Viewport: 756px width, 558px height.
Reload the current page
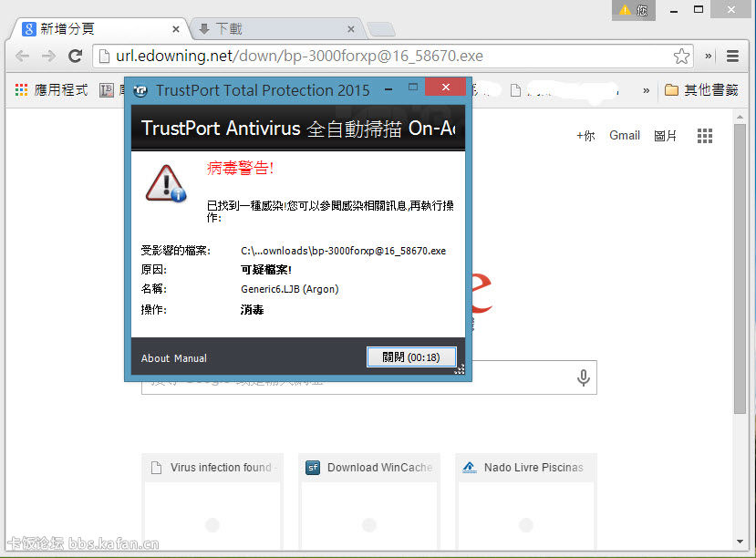tap(75, 57)
